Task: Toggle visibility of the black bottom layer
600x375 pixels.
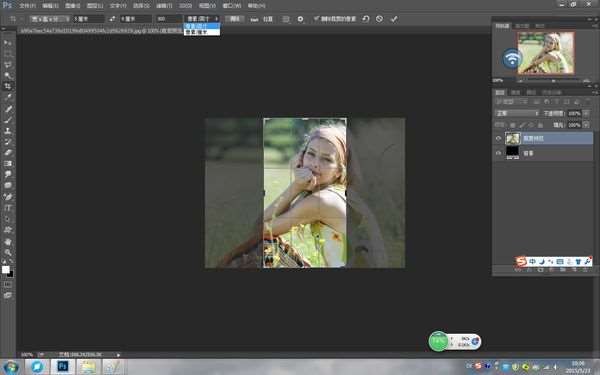Action: click(x=498, y=153)
